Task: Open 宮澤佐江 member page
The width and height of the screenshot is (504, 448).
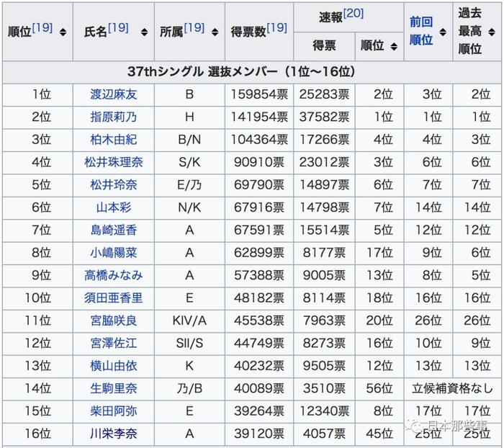Action: pyautogui.click(x=114, y=344)
